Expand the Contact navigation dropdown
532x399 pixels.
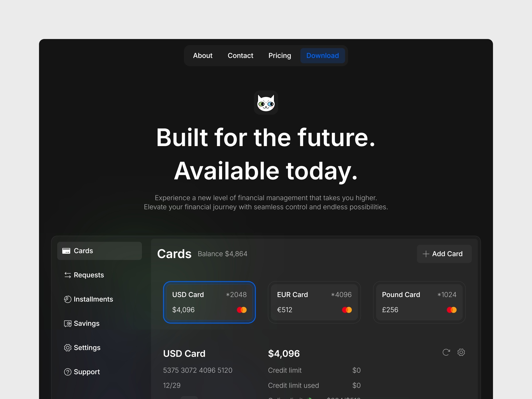241,55
